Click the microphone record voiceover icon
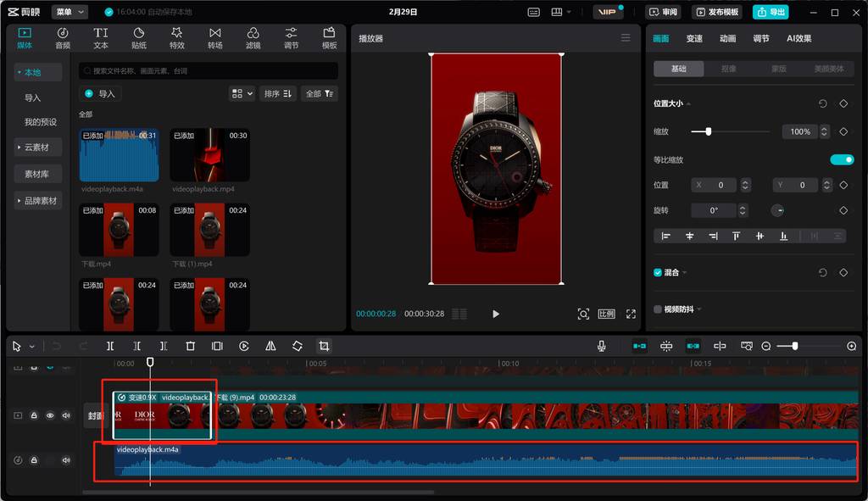Screen dimensions: 868x501 click(x=601, y=346)
